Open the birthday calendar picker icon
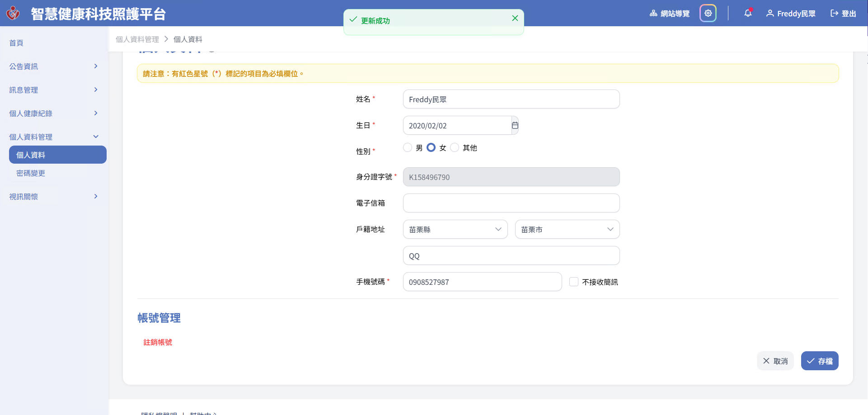Viewport: 868px width, 415px height. (x=515, y=125)
